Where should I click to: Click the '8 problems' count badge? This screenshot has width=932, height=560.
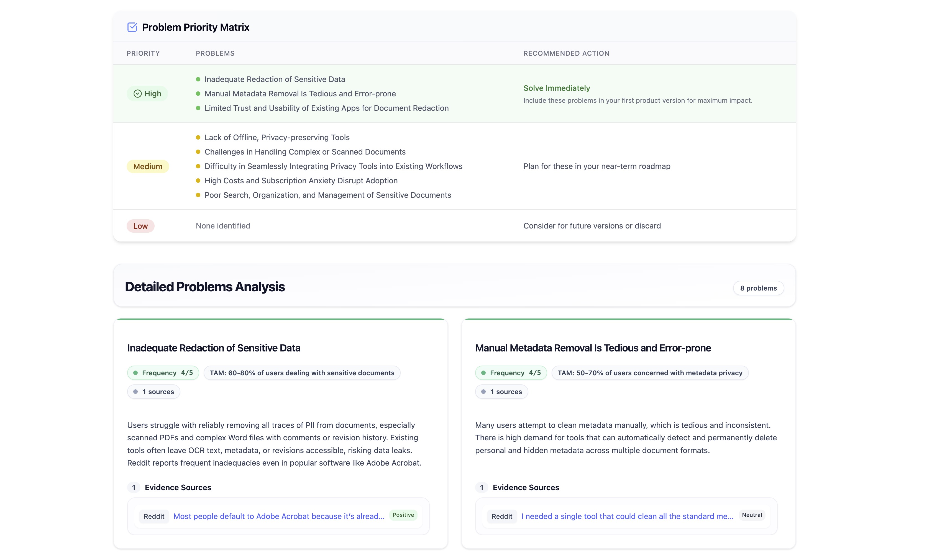(758, 288)
